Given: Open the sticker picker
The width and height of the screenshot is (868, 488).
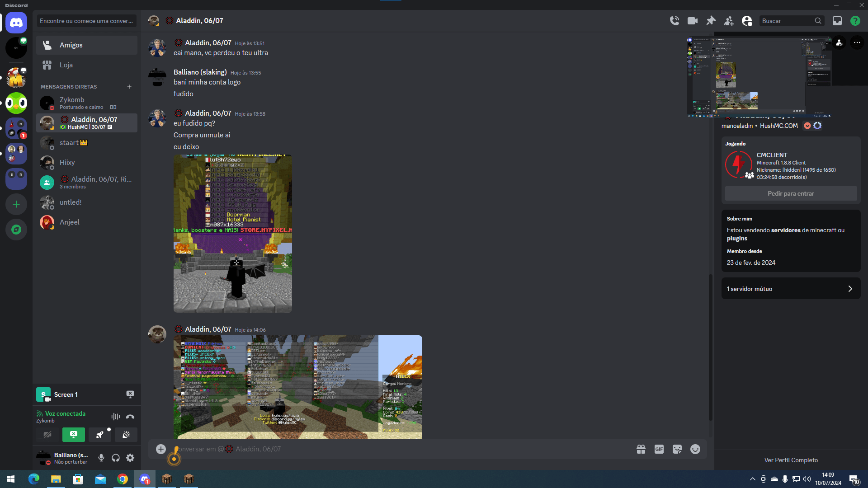Looking at the screenshot, I should tap(677, 449).
